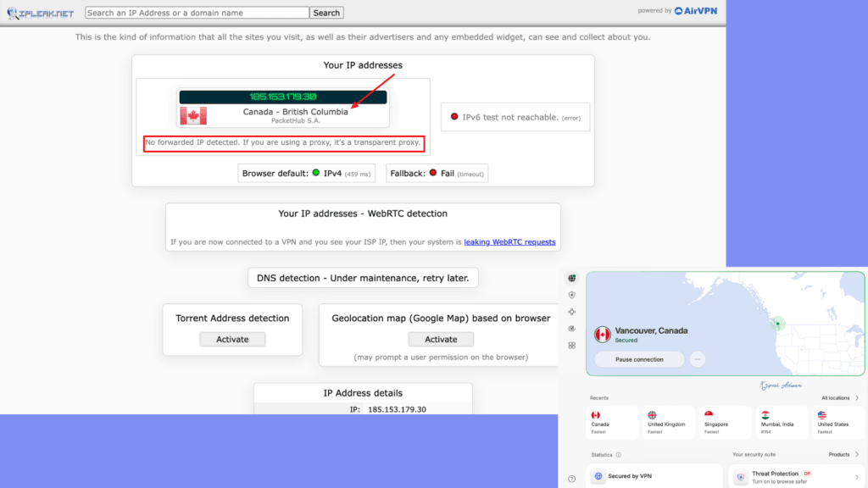Viewport: 868px width, 488px height.
Task: Open Threat Protection card chevron
Action: pyautogui.click(x=857, y=476)
